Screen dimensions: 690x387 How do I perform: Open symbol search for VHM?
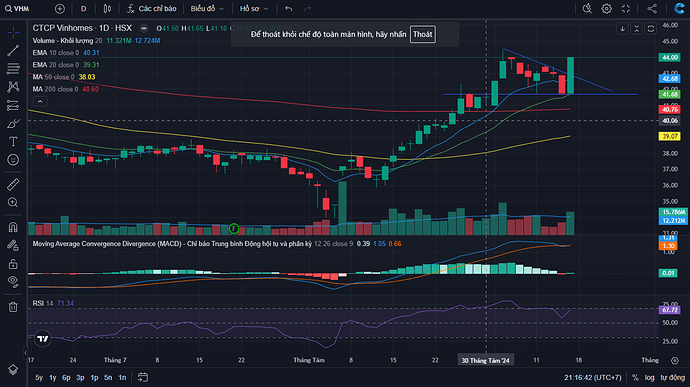click(x=18, y=9)
